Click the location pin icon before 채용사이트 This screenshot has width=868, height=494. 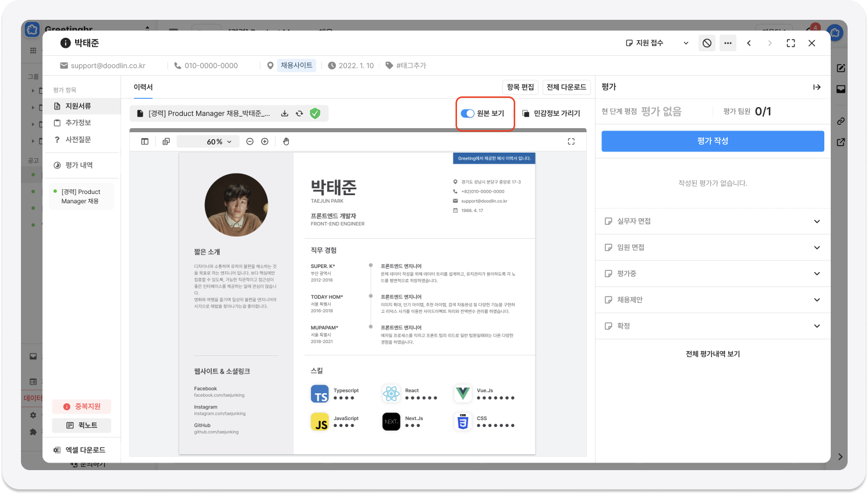point(270,66)
